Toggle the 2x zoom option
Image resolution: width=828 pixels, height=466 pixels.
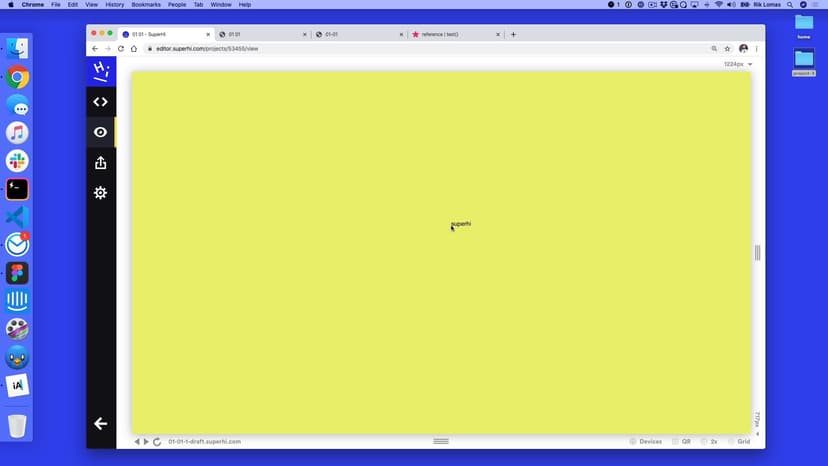click(709, 441)
